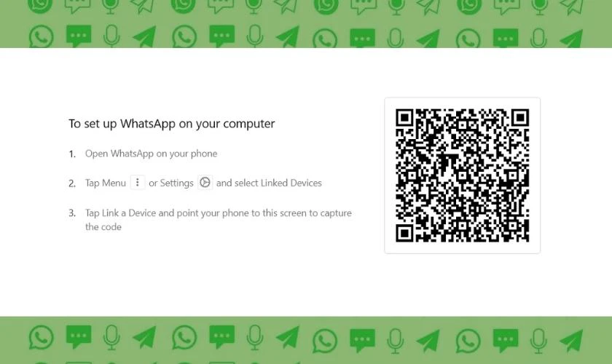Click the text "Open WhatsApp on your phone"
This screenshot has width=612, height=364.
click(151, 154)
